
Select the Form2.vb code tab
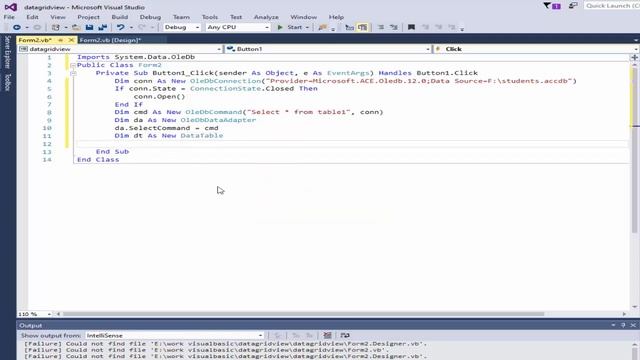pyautogui.click(x=35, y=40)
